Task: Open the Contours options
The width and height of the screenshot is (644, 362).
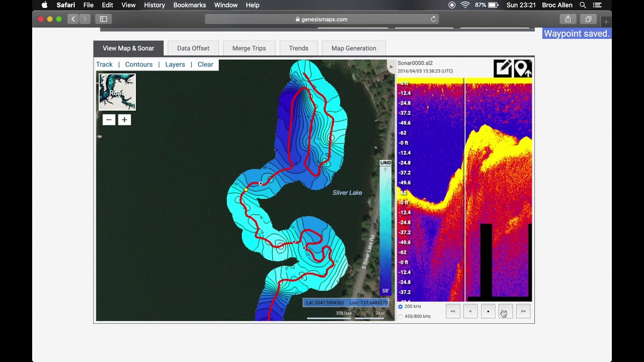Action: (x=139, y=64)
